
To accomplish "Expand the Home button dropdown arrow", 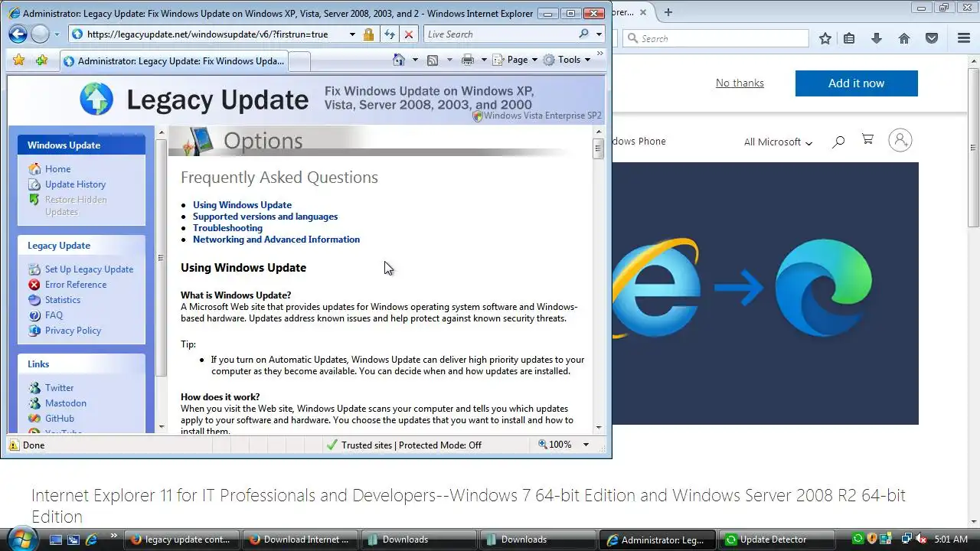I will [x=415, y=60].
